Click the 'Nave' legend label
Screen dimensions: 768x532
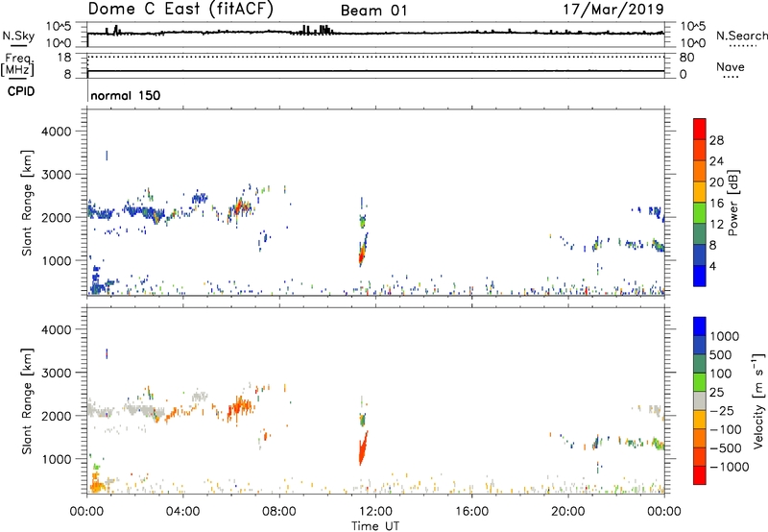(x=731, y=67)
